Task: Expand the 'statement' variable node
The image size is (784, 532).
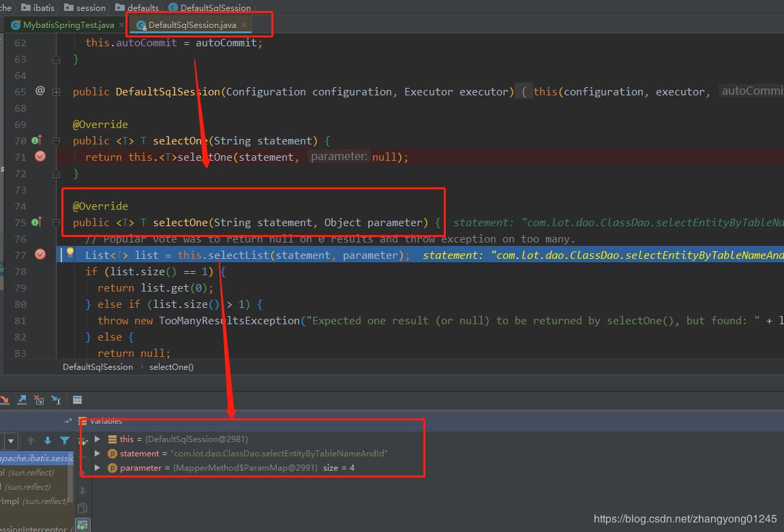Action: tap(97, 454)
